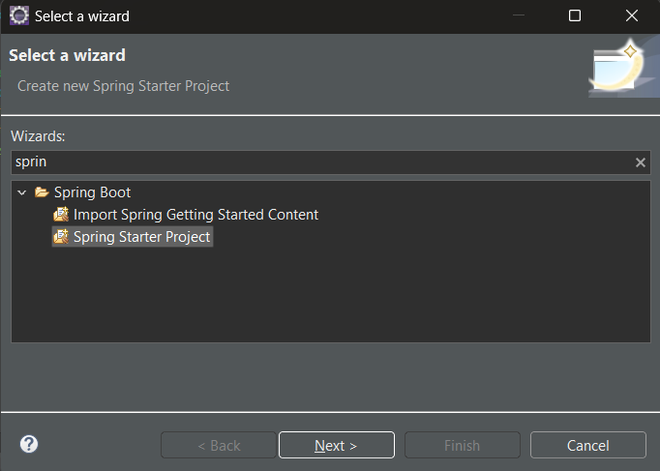The width and height of the screenshot is (660, 471).
Task: Click the Spring Boot folder icon
Action: tap(41, 192)
